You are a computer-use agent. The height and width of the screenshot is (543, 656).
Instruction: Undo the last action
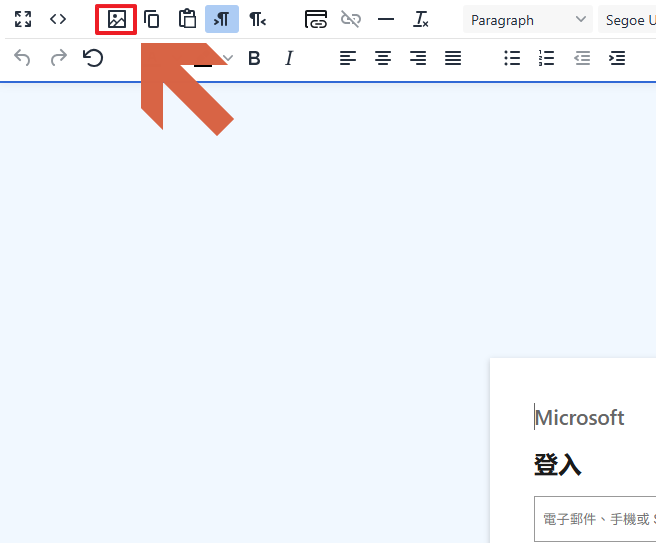23,58
